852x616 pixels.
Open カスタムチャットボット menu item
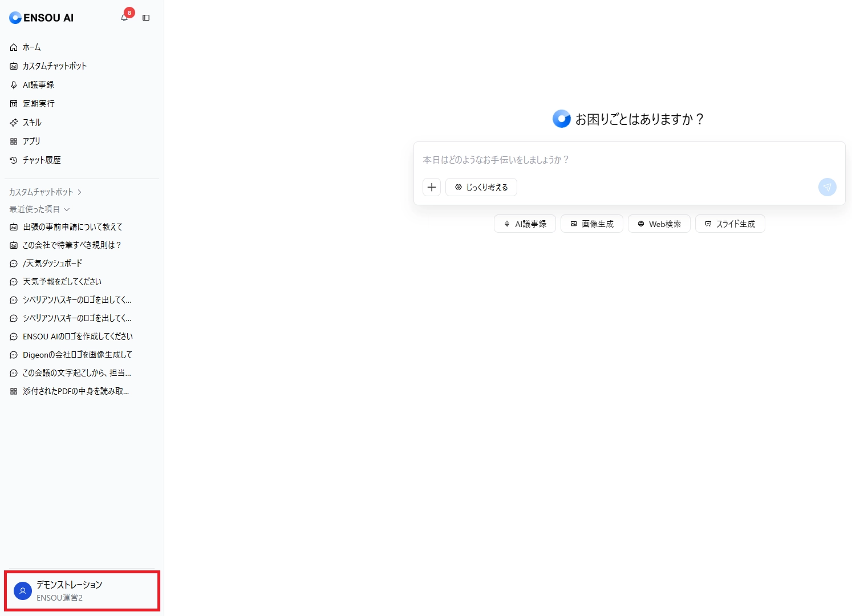coord(82,66)
